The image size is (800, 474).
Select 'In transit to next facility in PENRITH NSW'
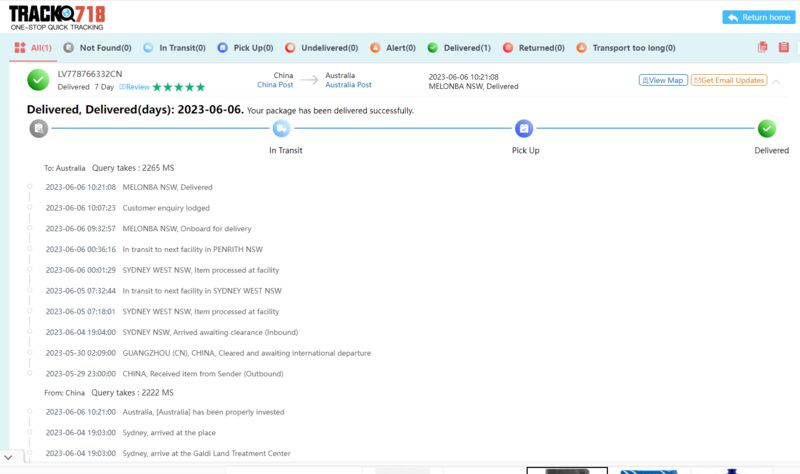click(x=154, y=250)
